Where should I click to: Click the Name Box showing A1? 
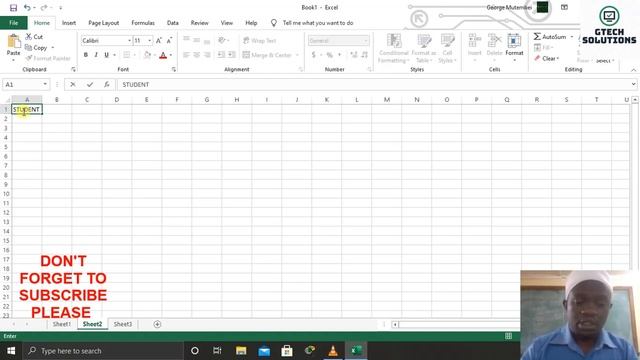22,84
